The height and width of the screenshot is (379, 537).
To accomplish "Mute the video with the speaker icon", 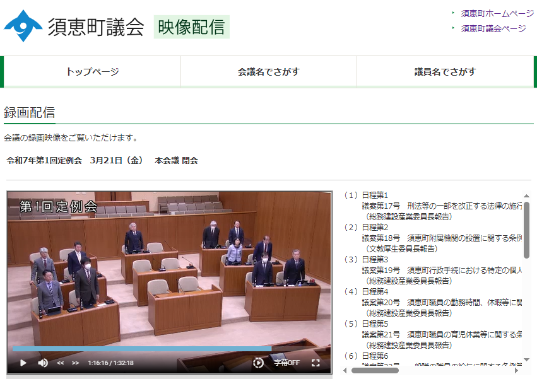I will pos(43,363).
